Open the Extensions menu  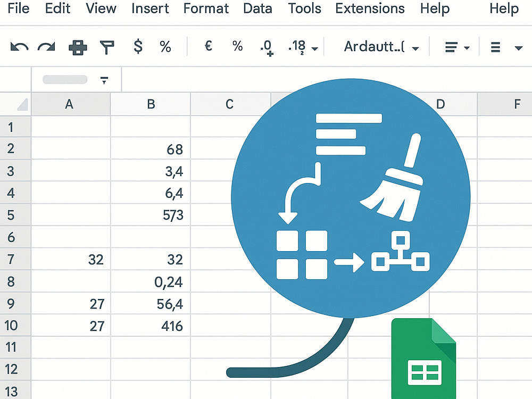pos(369,9)
